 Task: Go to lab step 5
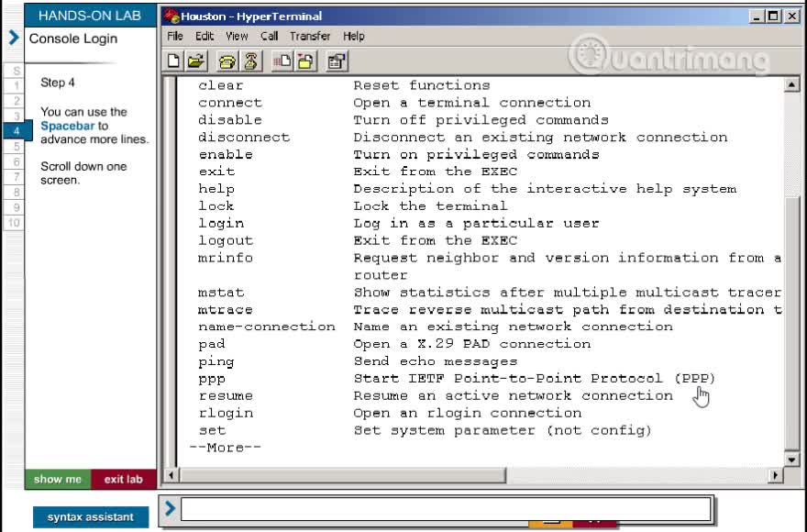[x=16, y=146]
